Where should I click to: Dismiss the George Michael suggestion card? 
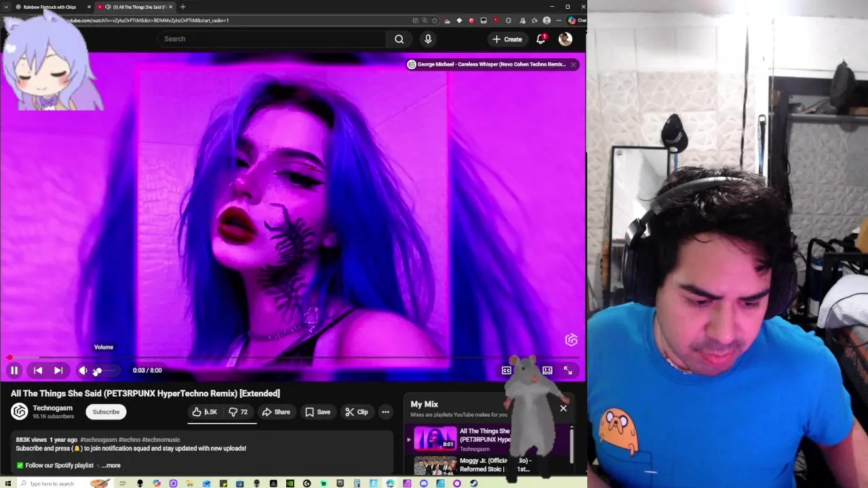tap(574, 64)
